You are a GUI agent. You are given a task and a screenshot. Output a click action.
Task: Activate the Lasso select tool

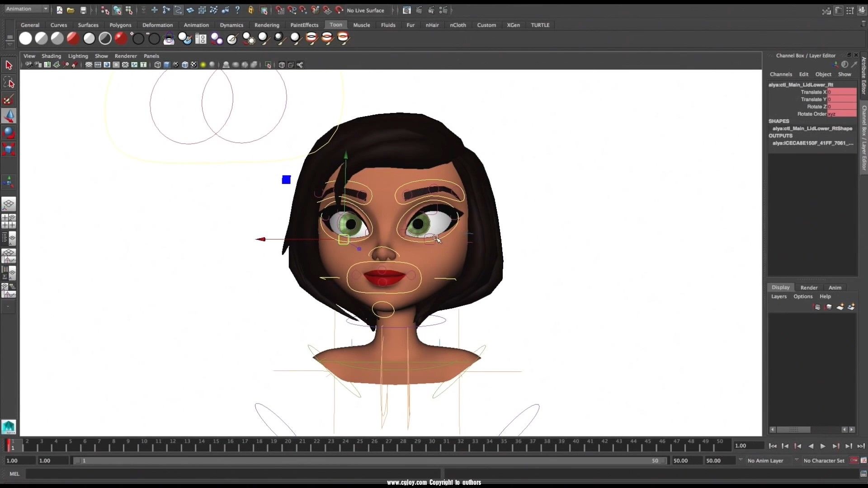coord(9,83)
